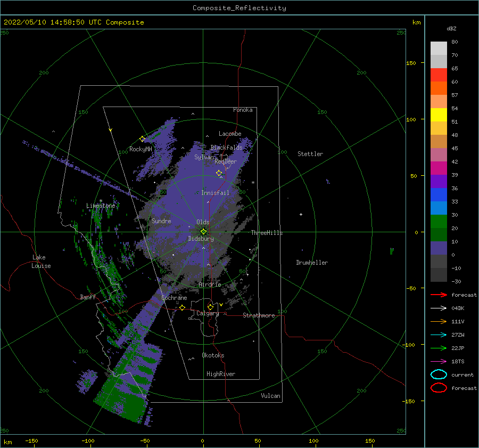Screen dimensions: 479x448
Task: Click the Strathmore town label
Action: pos(259,315)
